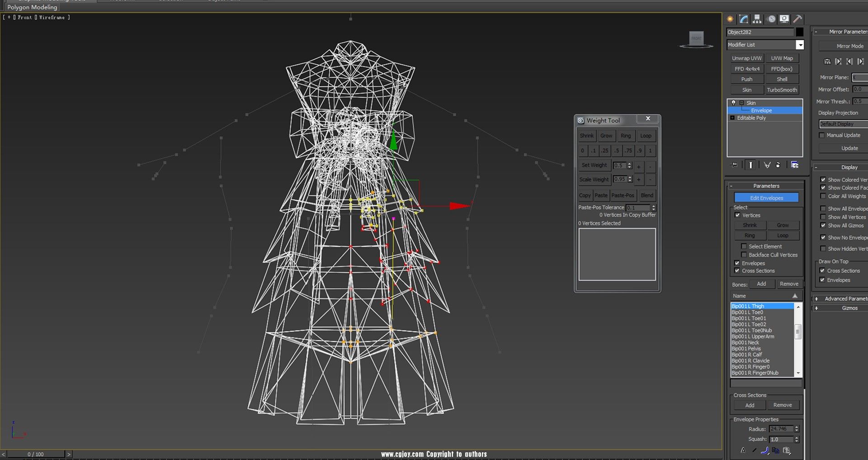The height and width of the screenshot is (460, 868).
Task: Expand the Editable Poly stack node
Action: pos(732,118)
